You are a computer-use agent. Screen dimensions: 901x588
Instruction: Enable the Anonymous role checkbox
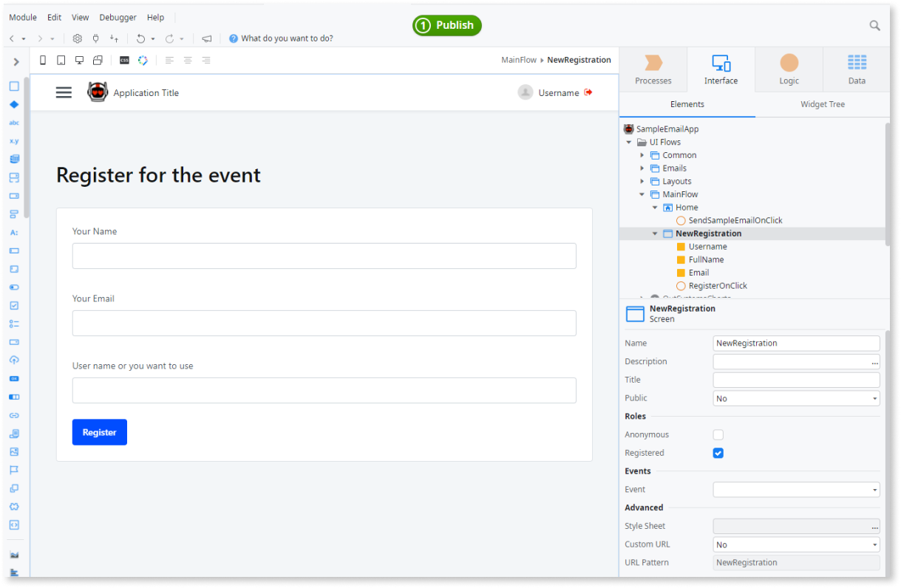tap(718, 434)
